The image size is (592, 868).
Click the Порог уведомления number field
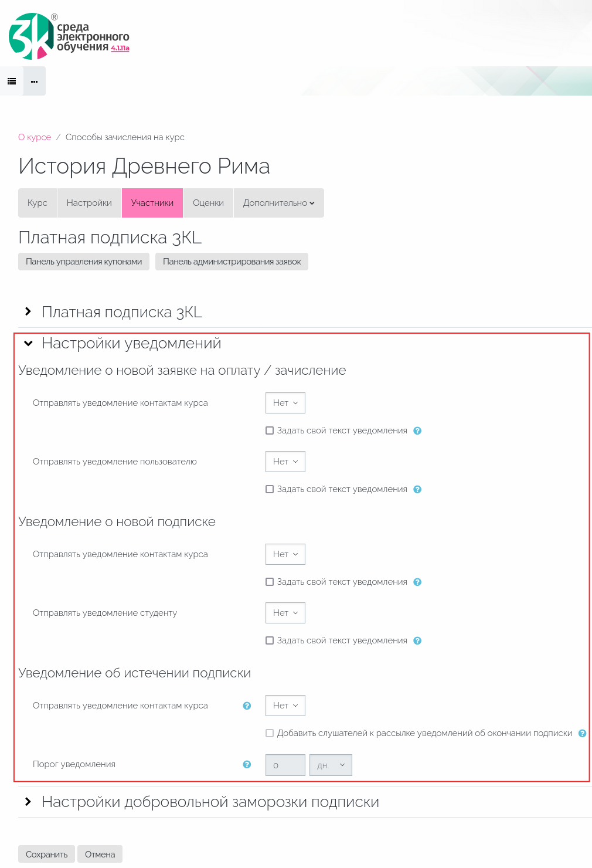(285, 765)
